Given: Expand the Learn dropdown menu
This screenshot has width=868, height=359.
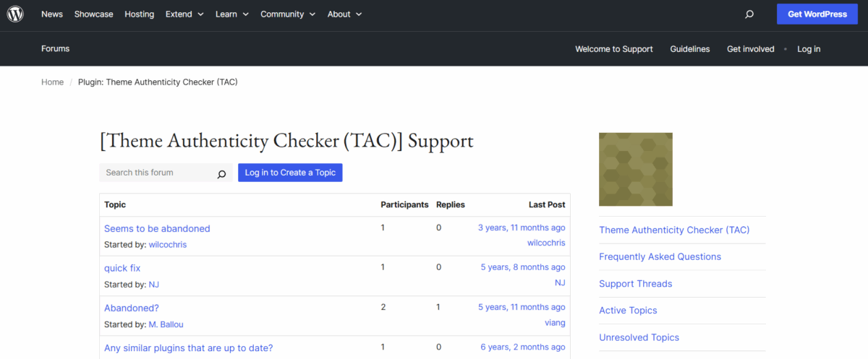Looking at the screenshot, I should click(x=232, y=14).
